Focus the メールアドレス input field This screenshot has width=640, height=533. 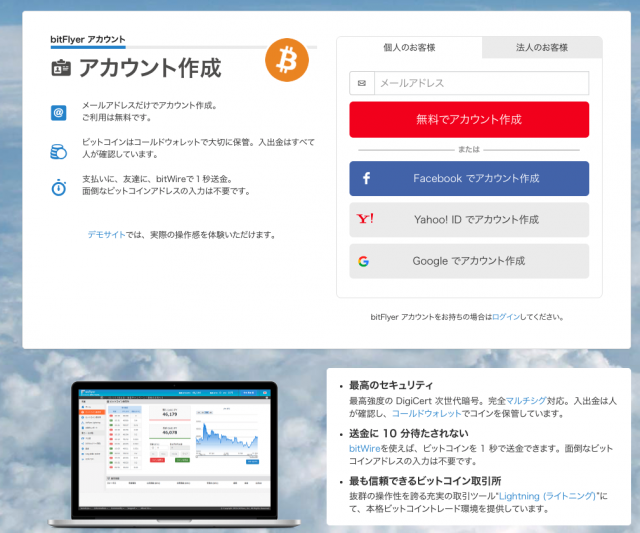pos(481,83)
